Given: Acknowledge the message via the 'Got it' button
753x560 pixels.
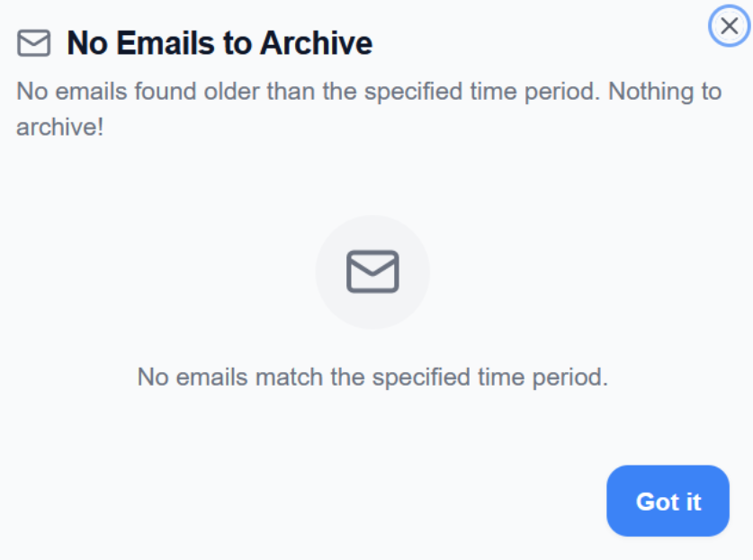Looking at the screenshot, I should pyautogui.click(x=668, y=502).
